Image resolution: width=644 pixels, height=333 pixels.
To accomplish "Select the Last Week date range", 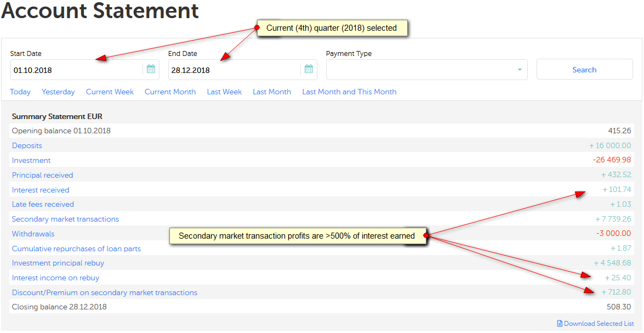I will [x=224, y=92].
